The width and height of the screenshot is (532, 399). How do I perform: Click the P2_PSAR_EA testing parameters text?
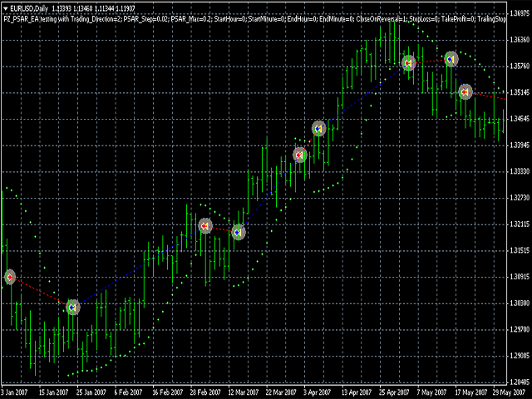[x=254, y=19]
